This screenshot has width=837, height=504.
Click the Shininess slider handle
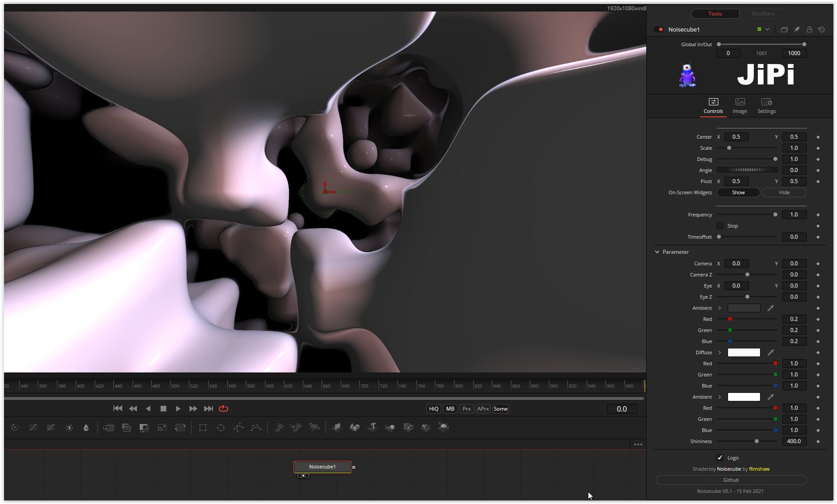pyautogui.click(x=757, y=441)
